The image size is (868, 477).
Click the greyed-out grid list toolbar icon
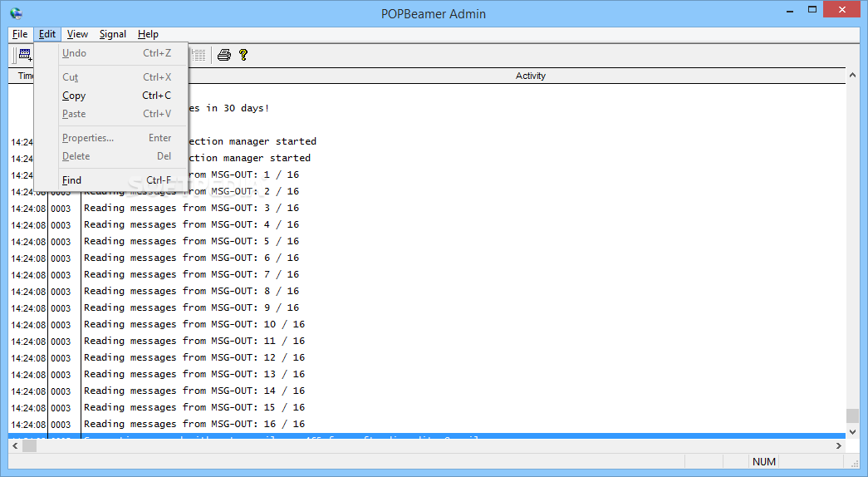click(x=199, y=55)
